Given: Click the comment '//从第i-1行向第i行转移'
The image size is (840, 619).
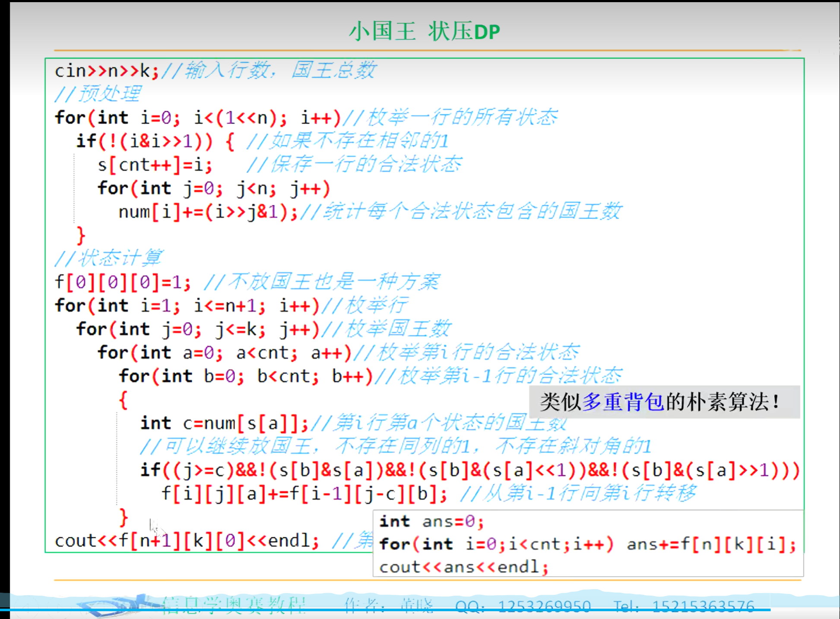Looking at the screenshot, I should point(578,493).
